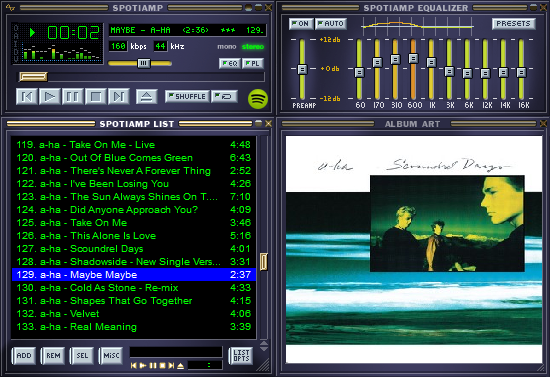The image size is (550, 377).
Task: Click windowshade button on Spotiamp titlebar
Action: [x=259, y=7]
